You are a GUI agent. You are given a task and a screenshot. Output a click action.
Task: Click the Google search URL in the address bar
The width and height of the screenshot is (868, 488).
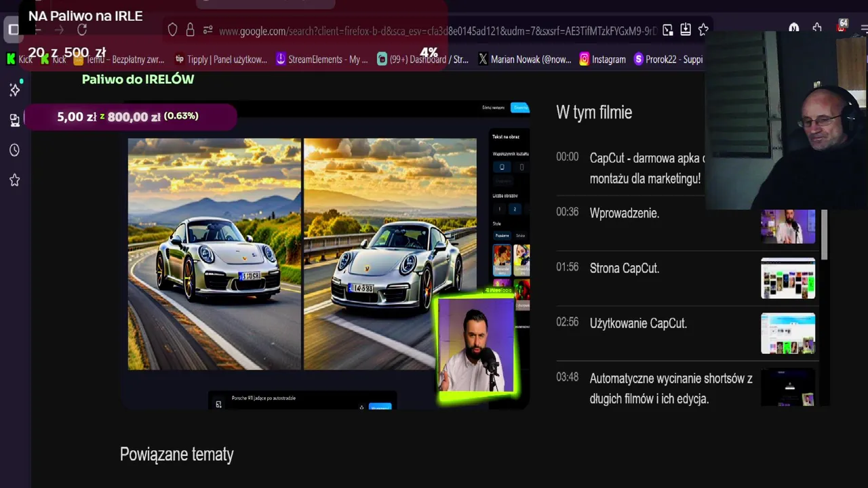(x=437, y=31)
